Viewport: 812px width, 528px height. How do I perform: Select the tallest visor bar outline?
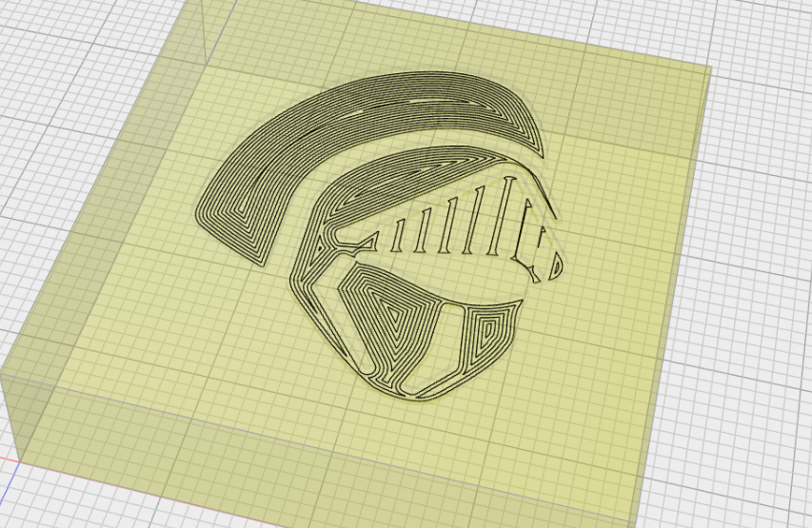tap(500, 218)
